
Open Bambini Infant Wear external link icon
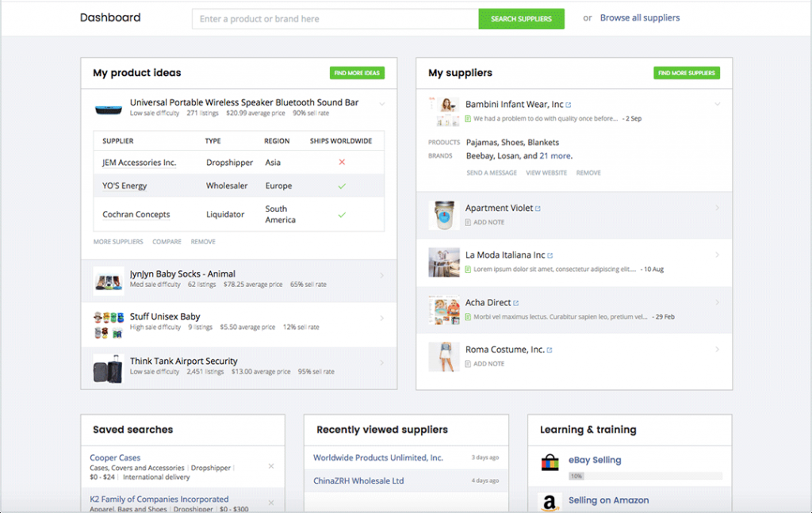tap(568, 105)
